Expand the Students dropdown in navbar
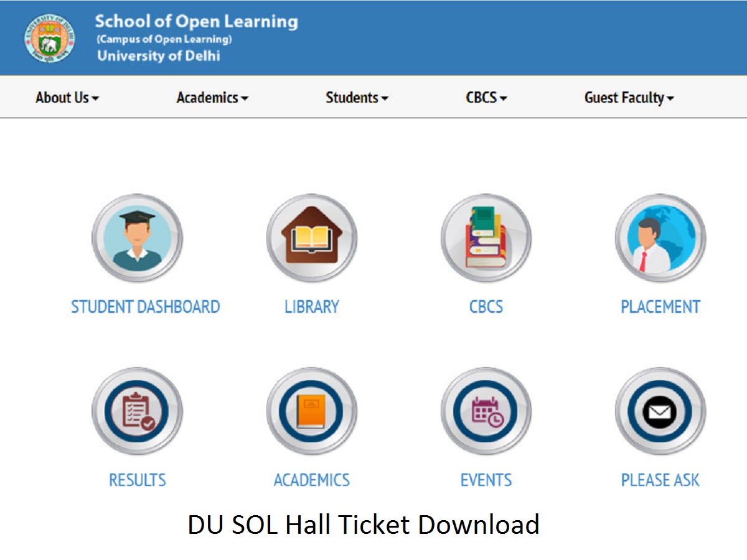 [357, 98]
